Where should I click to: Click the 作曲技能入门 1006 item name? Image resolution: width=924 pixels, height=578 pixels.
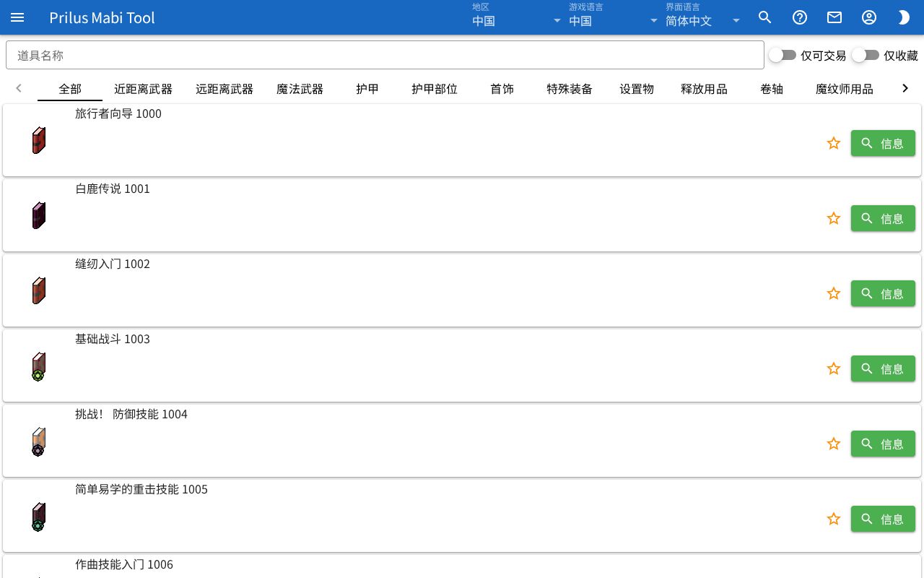click(124, 564)
